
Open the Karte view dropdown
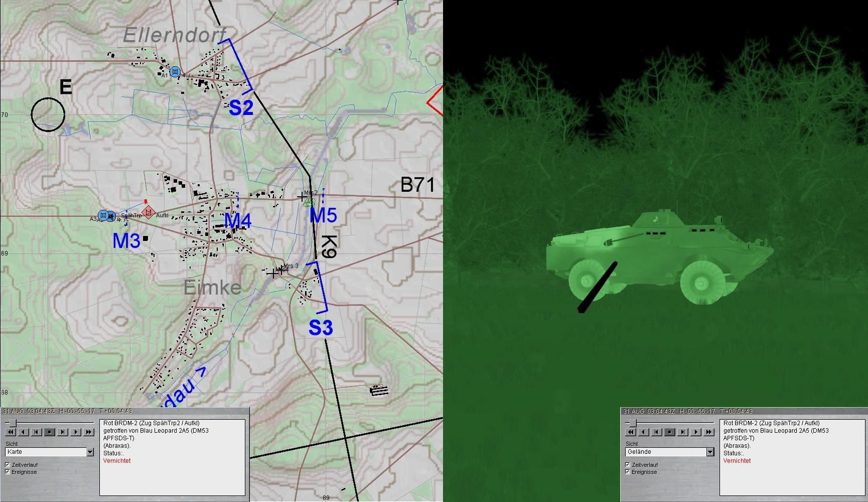[90, 452]
